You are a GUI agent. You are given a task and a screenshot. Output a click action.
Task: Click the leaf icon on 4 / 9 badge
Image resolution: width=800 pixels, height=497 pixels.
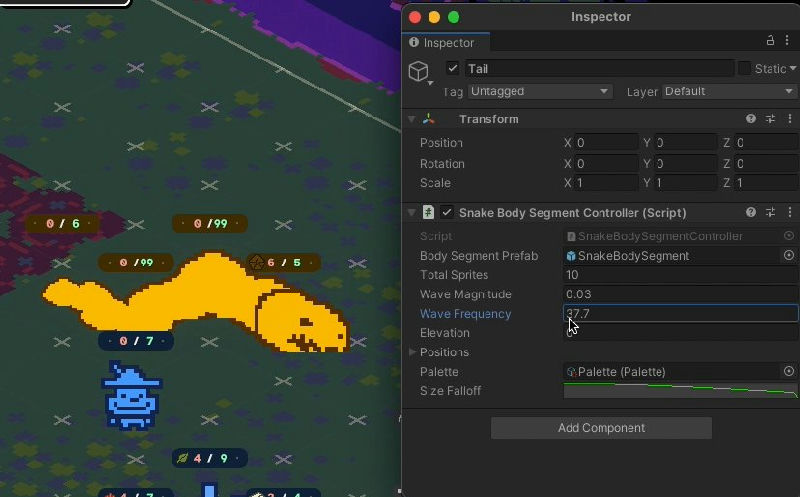182,458
